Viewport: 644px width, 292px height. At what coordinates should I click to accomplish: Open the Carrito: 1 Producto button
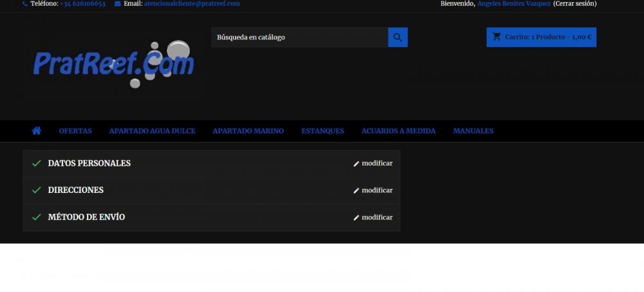(x=542, y=37)
